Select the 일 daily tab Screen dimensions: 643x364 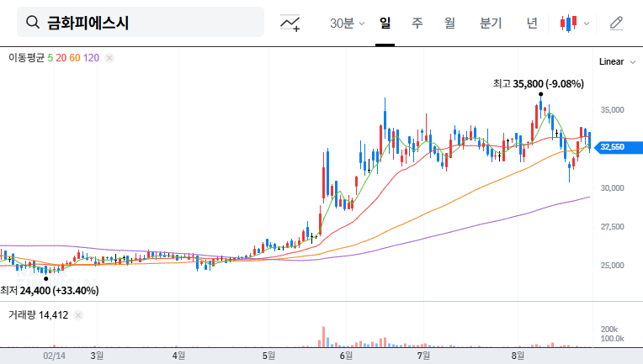tap(385, 23)
